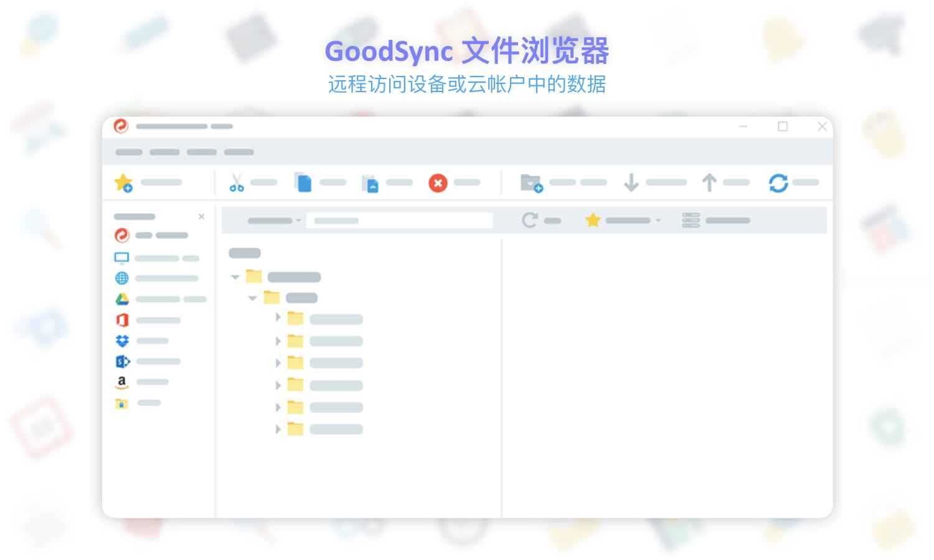Select the Google Drive entry in sidebar
The image size is (934, 560).
point(160,299)
